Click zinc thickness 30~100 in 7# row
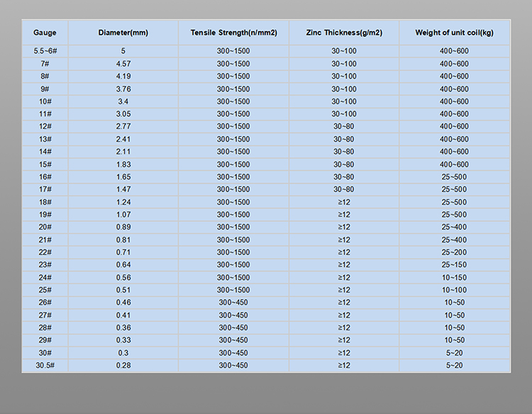 coord(344,64)
